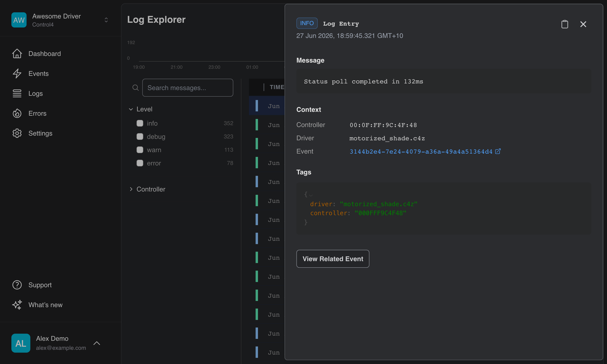
Task: Open Settings gear in sidebar
Action: click(x=17, y=133)
